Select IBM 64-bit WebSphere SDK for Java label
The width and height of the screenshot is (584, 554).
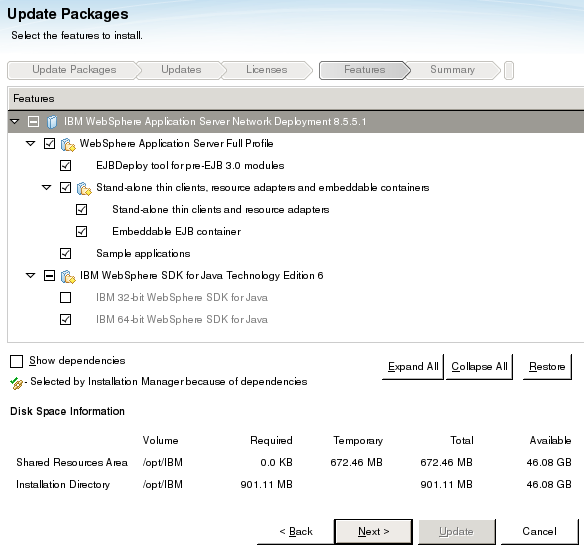tap(182, 320)
